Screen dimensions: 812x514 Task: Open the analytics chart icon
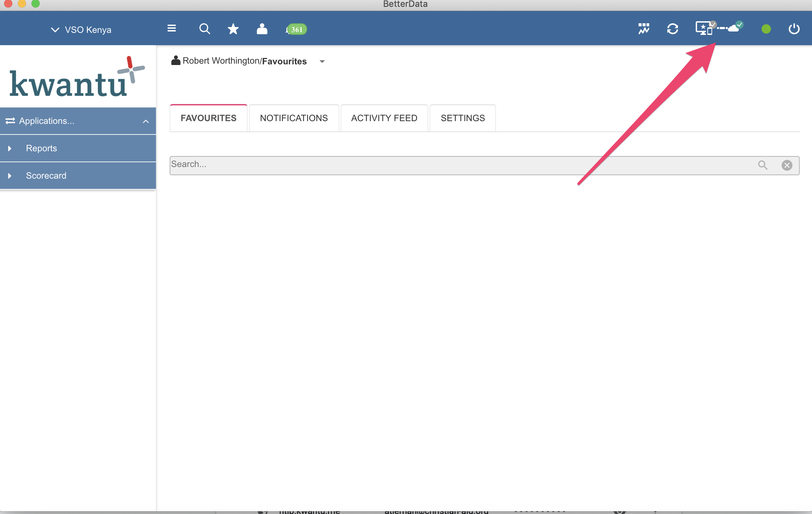pos(644,29)
